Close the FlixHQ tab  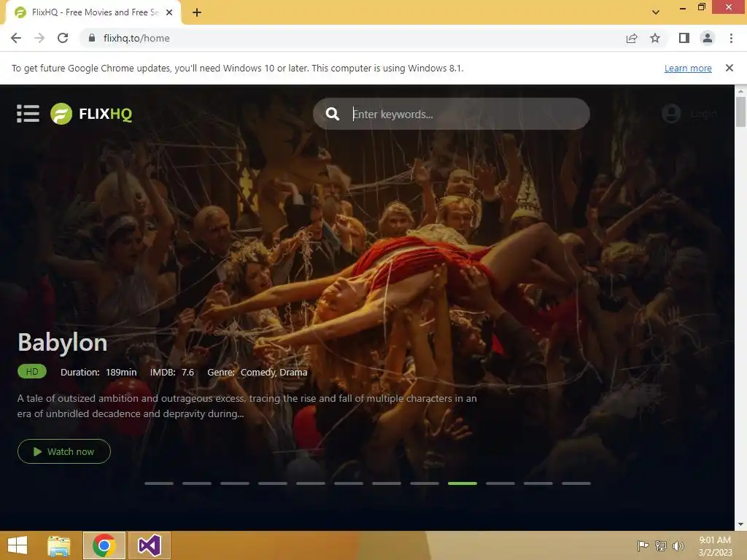click(x=169, y=12)
